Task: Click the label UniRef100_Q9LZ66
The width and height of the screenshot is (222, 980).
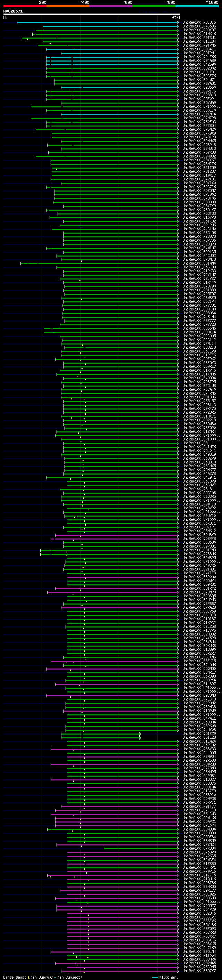Action: tap(199, 57)
